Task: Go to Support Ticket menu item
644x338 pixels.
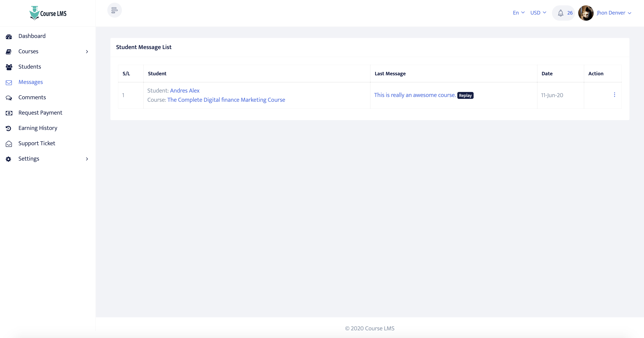Action: pos(36,143)
